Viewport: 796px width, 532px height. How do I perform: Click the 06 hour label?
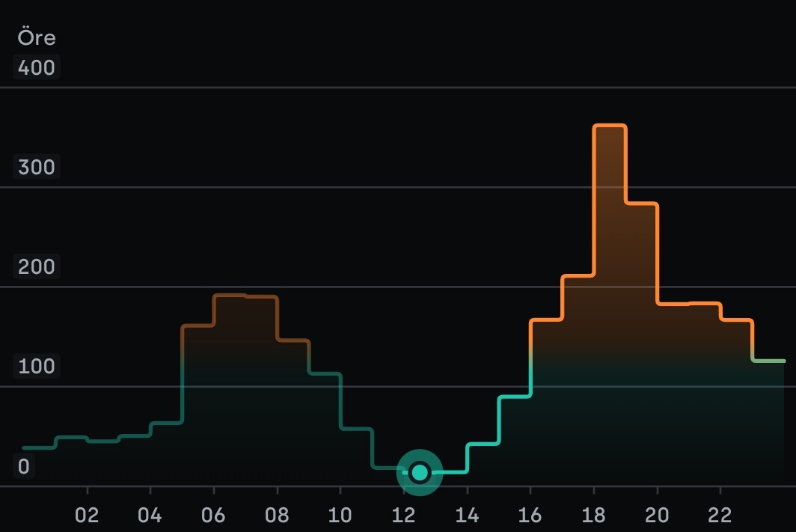213,516
